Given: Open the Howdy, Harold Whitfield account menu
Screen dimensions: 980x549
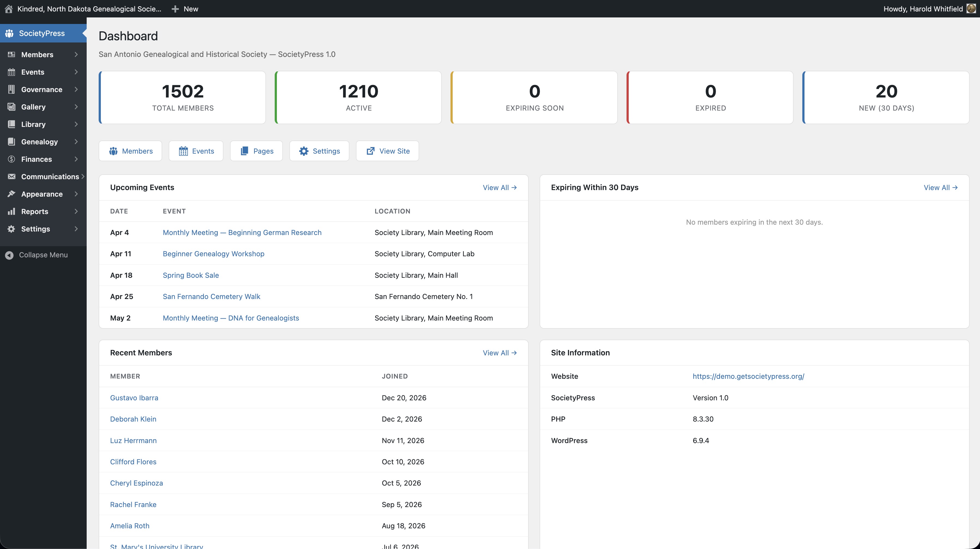Looking at the screenshot, I should coord(922,8).
